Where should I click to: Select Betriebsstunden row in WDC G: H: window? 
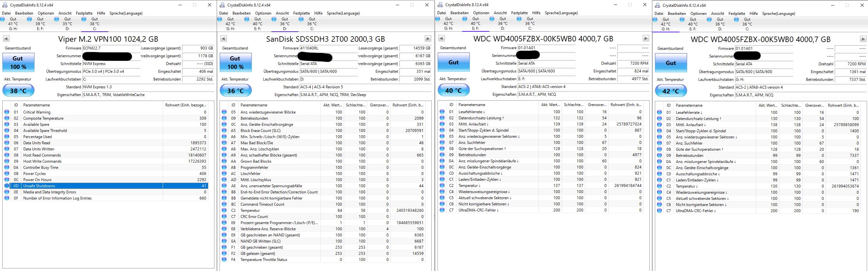[758, 155]
